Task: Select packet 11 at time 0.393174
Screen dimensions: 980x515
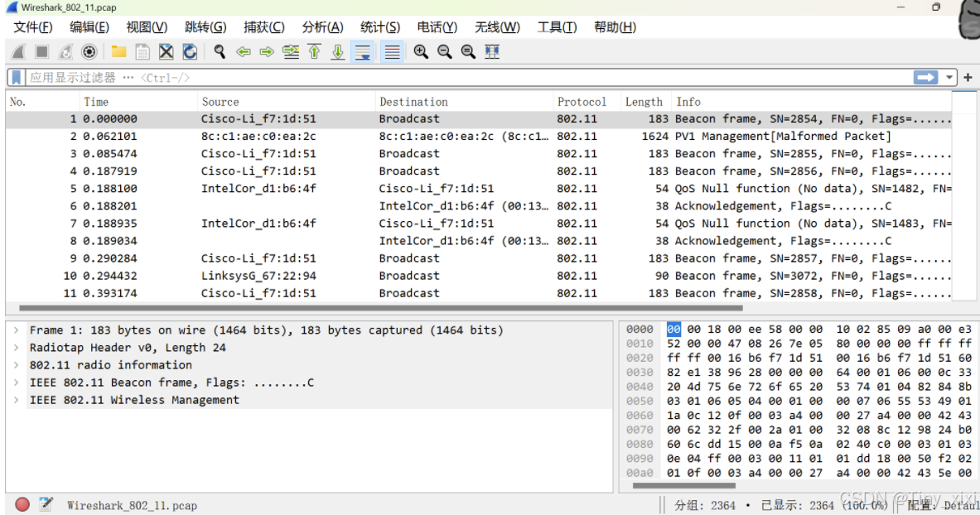Action: pyautogui.click(x=479, y=293)
